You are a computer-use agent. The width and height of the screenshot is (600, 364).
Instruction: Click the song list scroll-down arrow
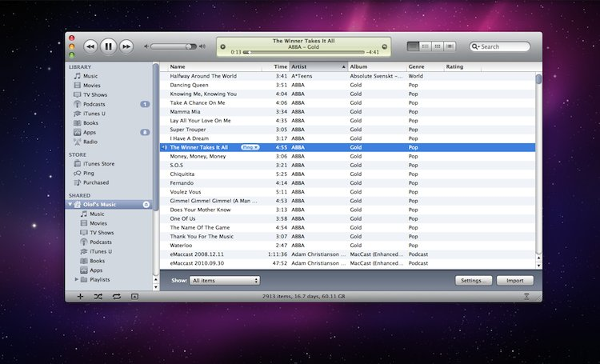pos(538,266)
